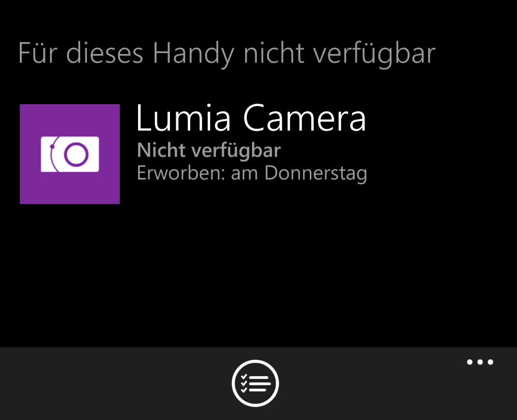Click the "Für dieses Handy nicht verfügbar" header
517x420 pixels.
227,54
